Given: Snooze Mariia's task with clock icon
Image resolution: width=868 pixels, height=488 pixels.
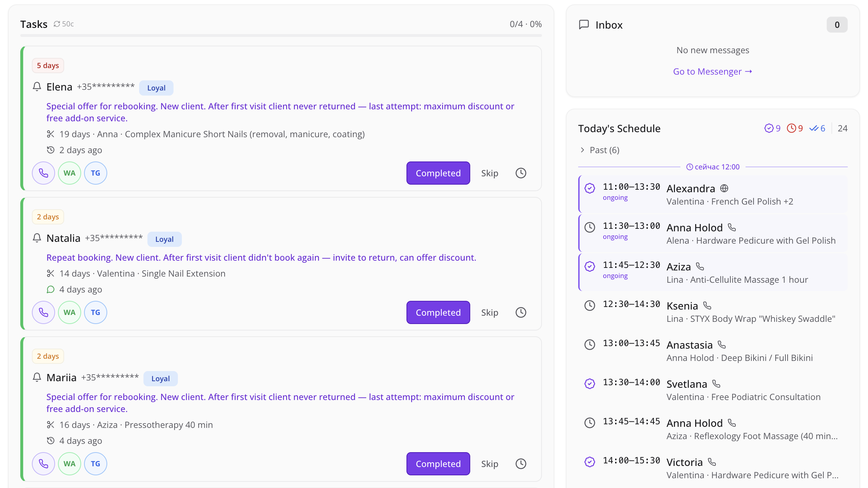Looking at the screenshot, I should click(x=521, y=464).
